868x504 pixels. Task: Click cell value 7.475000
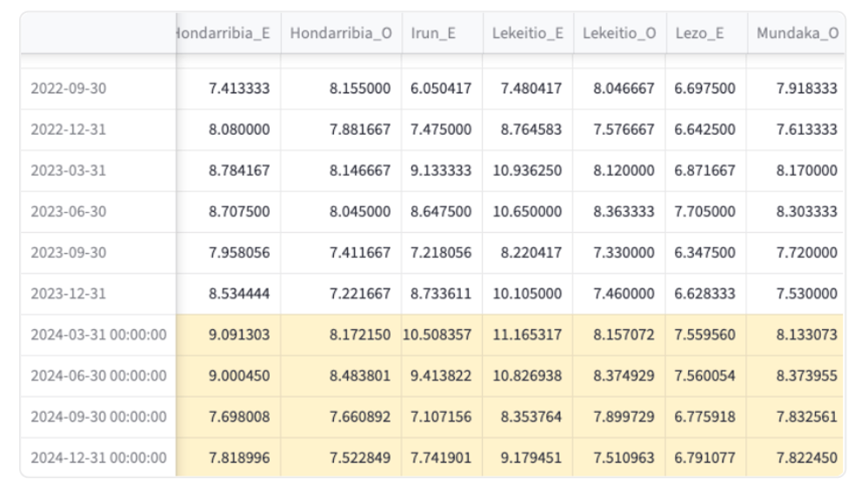(441, 129)
